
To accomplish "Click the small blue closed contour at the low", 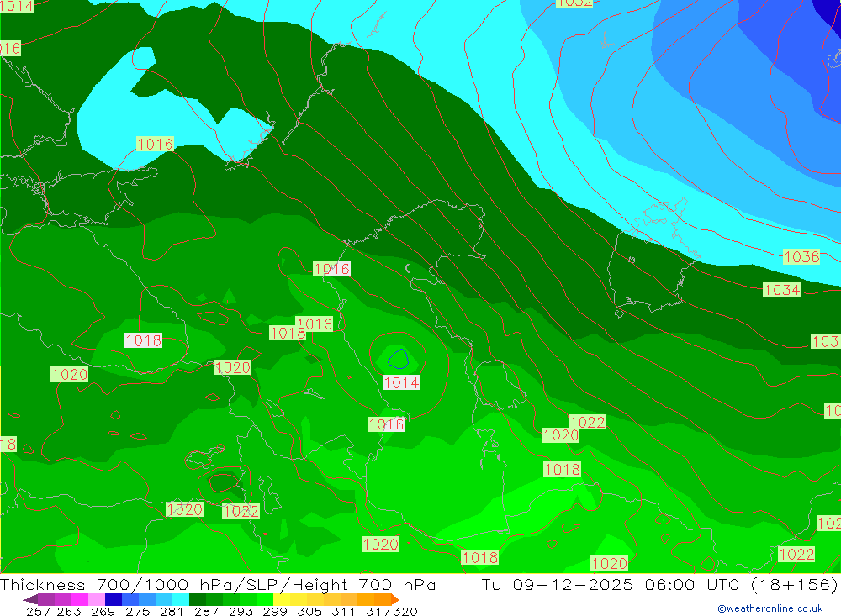I will tap(398, 359).
